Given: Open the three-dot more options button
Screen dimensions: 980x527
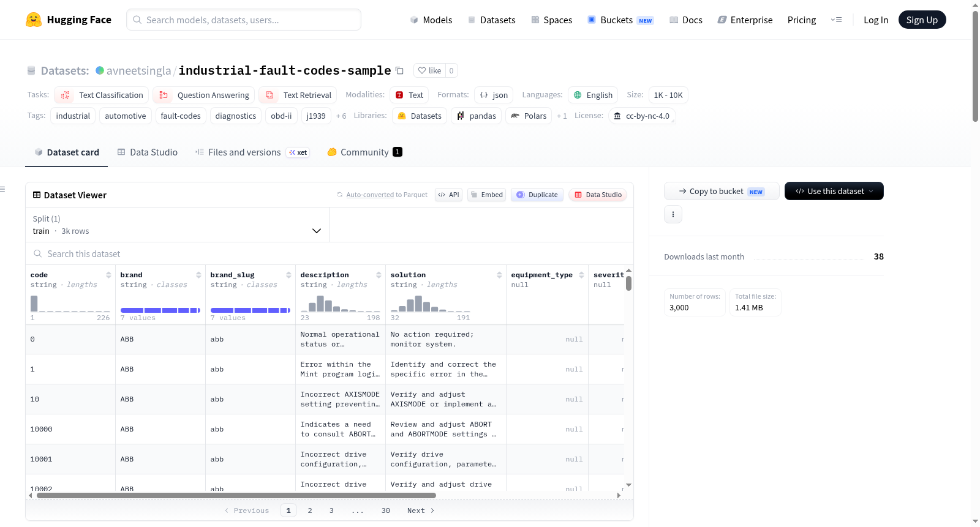Looking at the screenshot, I should tap(673, 214).
